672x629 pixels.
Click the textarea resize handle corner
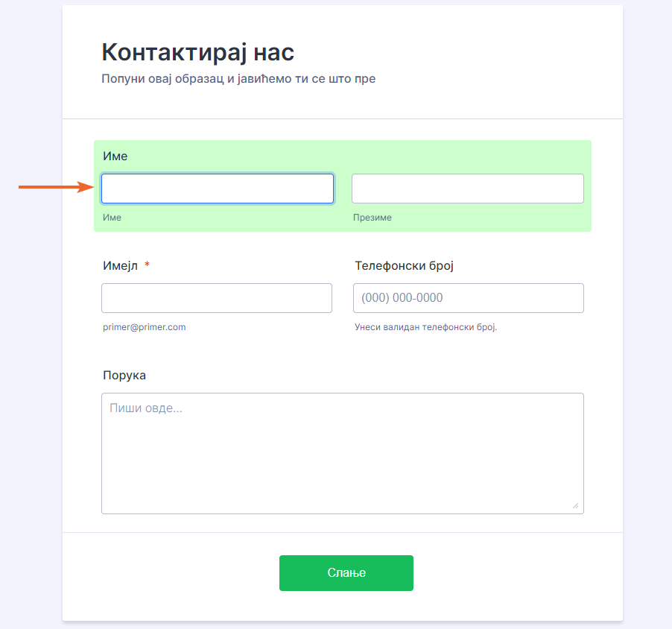(x=575, y=505)
